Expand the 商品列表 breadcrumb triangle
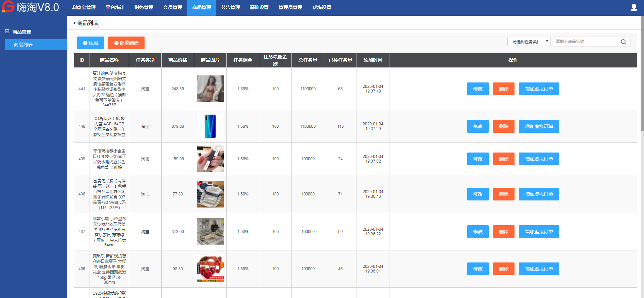This screenshot has width=644, height=298. [x=74, y=23]
